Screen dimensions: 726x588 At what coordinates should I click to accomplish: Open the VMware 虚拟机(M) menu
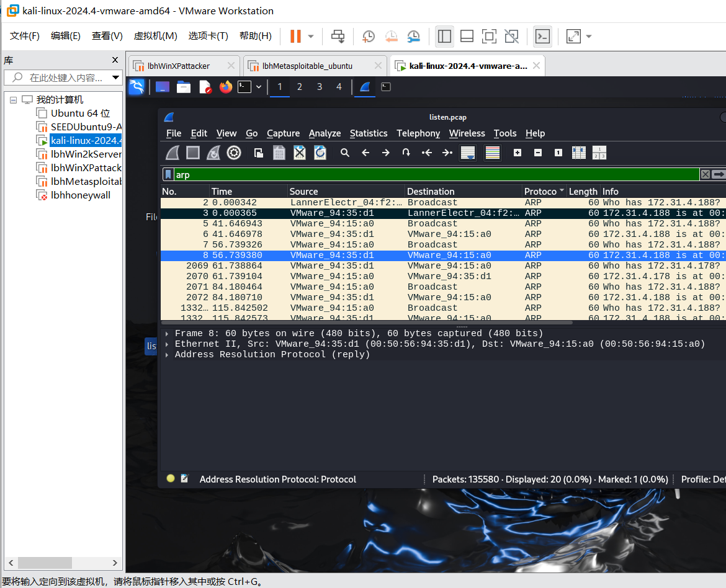pos(156,36)
